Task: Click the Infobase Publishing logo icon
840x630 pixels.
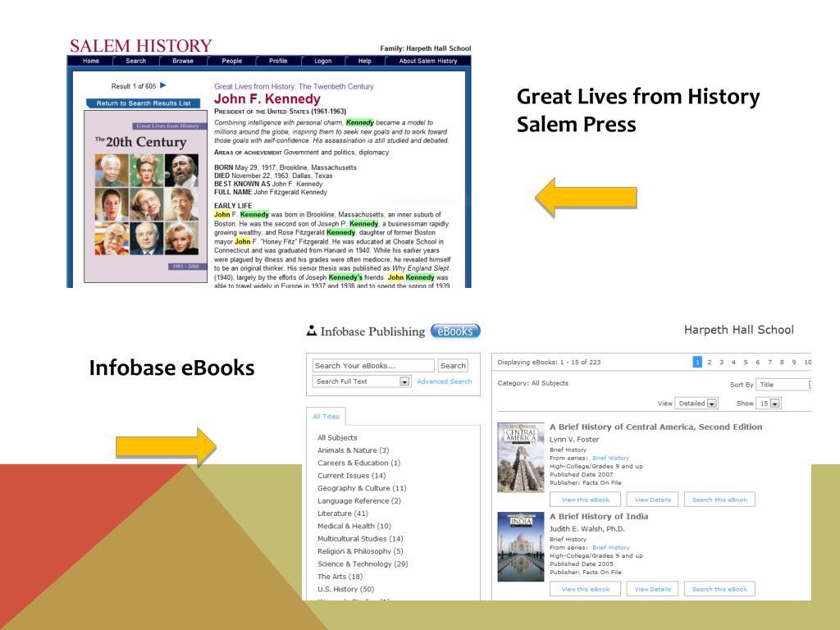Action: (311, 331)
